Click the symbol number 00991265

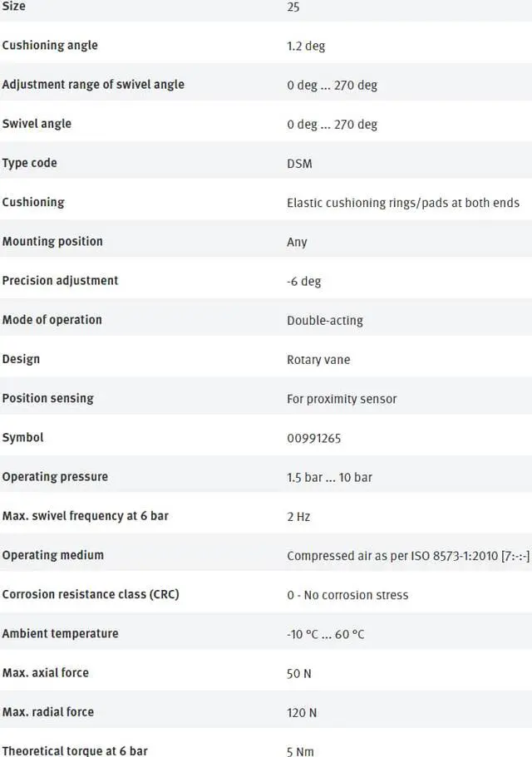point(313,438)
